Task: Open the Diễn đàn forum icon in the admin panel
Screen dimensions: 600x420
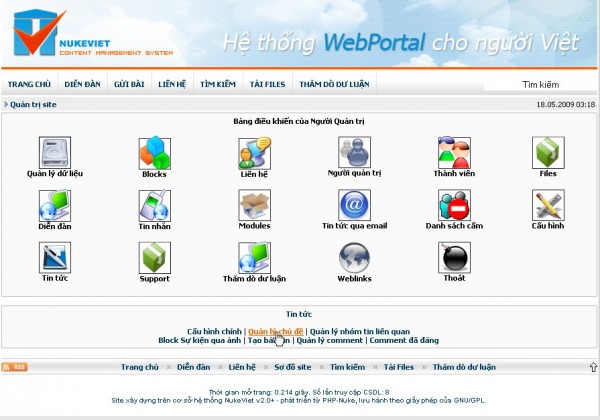Action: (x=55, y=205)
